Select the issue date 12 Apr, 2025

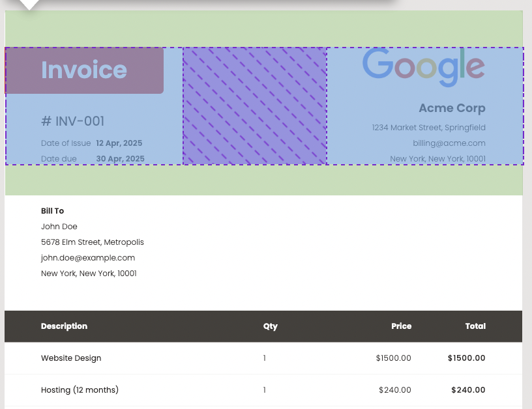119,143
